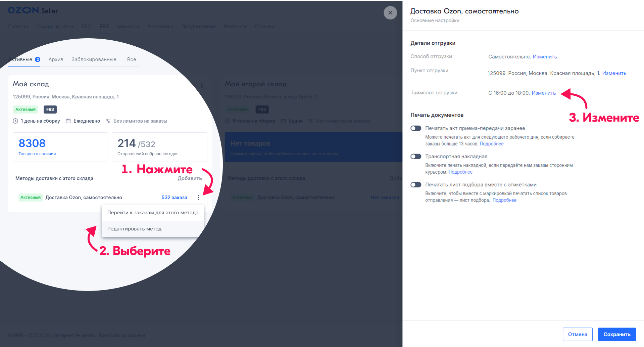
Task: Close the delivery settings side panel
Action: pyautogui.click(x=390, y=13)
